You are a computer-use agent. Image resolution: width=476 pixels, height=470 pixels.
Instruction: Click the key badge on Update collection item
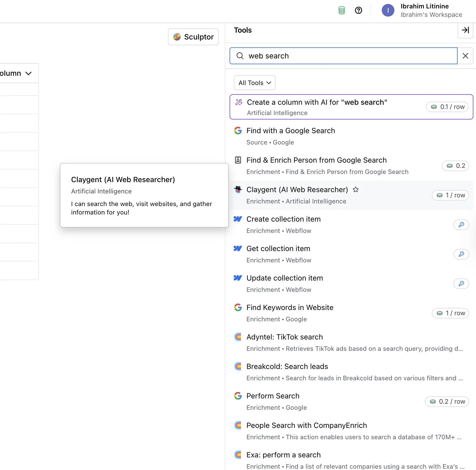[x=461, y=284]
